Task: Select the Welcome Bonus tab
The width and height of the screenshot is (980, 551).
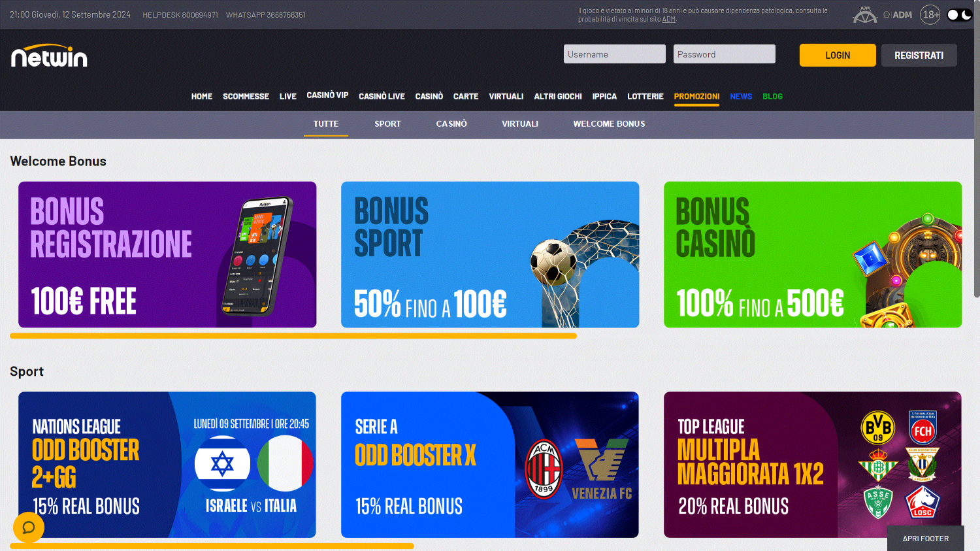Action: click(x=609, y=124)
